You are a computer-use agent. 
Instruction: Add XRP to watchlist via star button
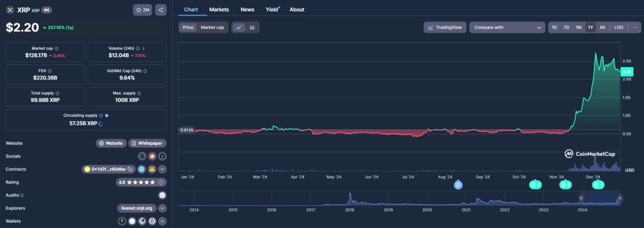[142, 10]
